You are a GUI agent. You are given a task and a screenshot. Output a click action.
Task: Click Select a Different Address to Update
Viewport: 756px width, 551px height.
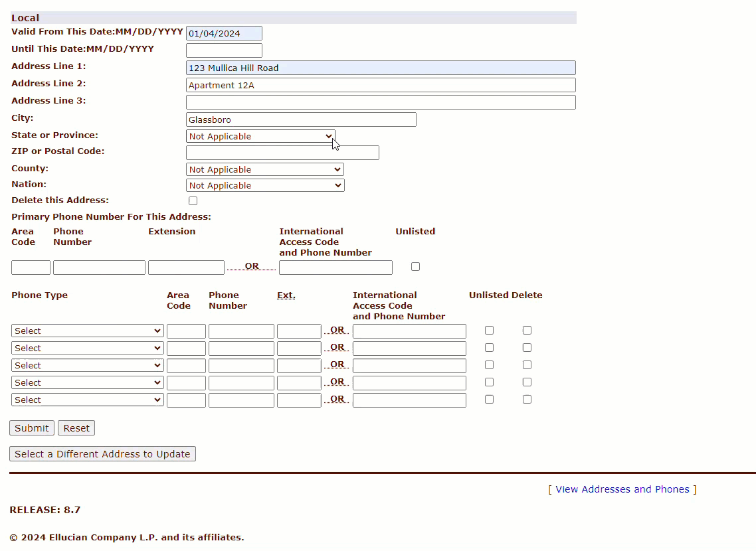coord(102,454)
